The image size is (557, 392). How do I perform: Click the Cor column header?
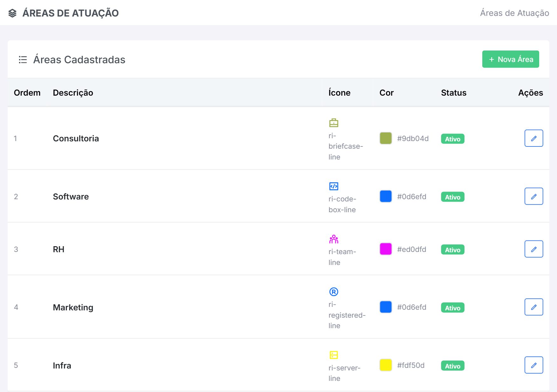pos(386,93)
